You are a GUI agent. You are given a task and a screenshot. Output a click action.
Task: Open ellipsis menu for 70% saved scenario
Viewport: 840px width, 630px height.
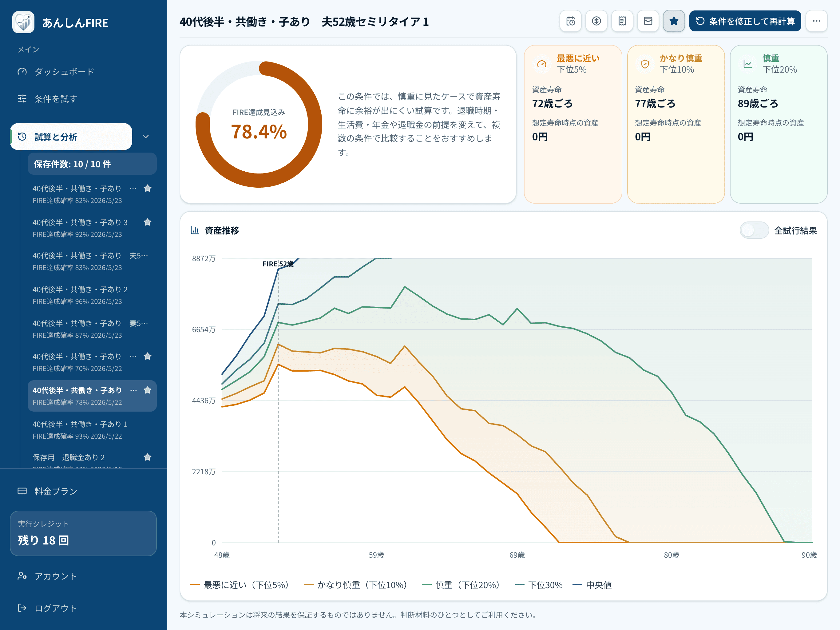pos(133,357)
